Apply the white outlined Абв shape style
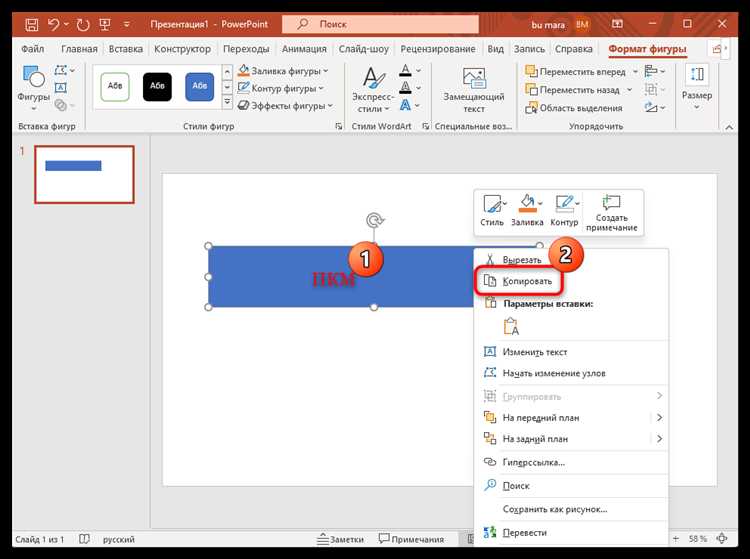750x559 pixels. coord(115,87)
